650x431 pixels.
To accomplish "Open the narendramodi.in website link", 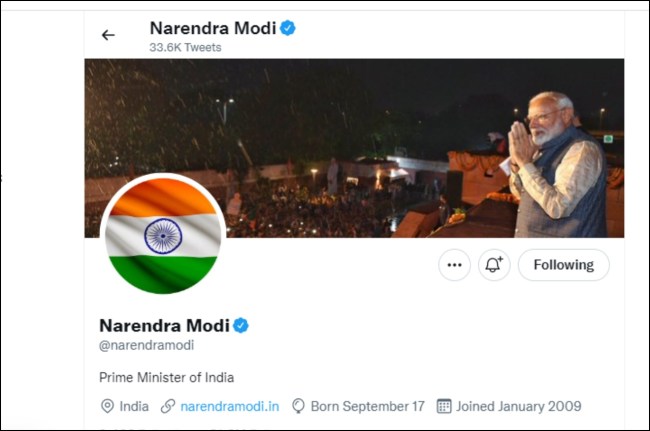I will (230, 406).
